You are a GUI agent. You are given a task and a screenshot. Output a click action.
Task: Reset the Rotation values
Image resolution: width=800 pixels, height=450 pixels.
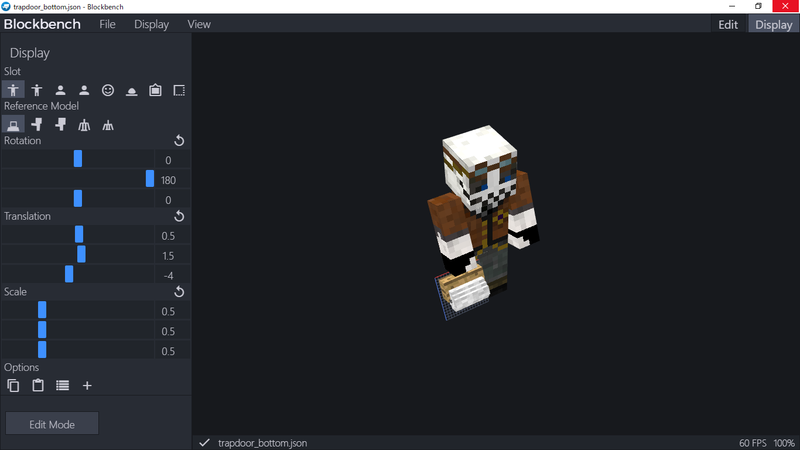(179, 140)
